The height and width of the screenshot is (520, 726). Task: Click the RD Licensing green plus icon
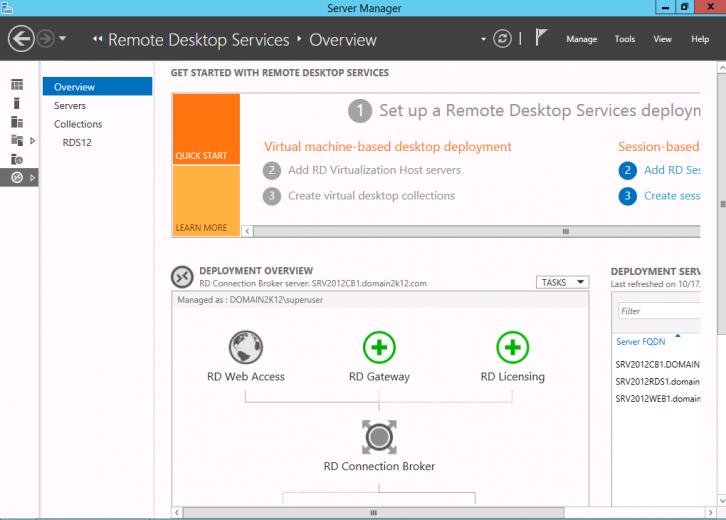(513, 347)
